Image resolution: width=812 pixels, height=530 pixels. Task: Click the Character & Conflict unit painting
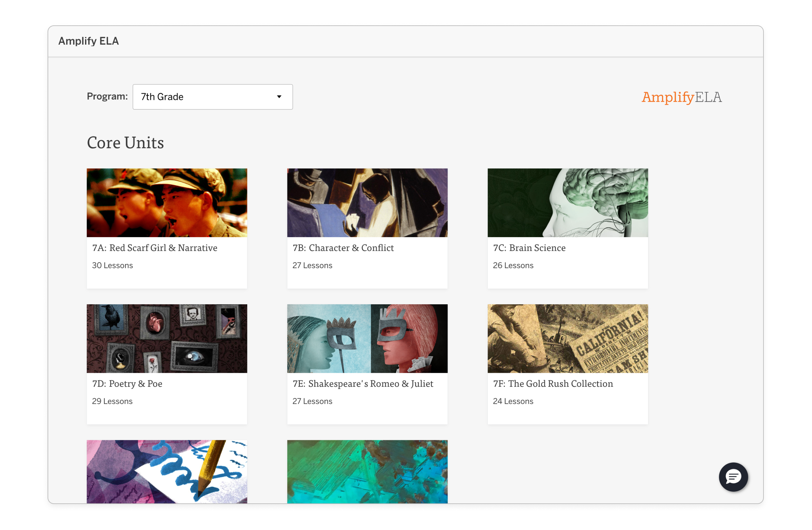click(367, 202)
